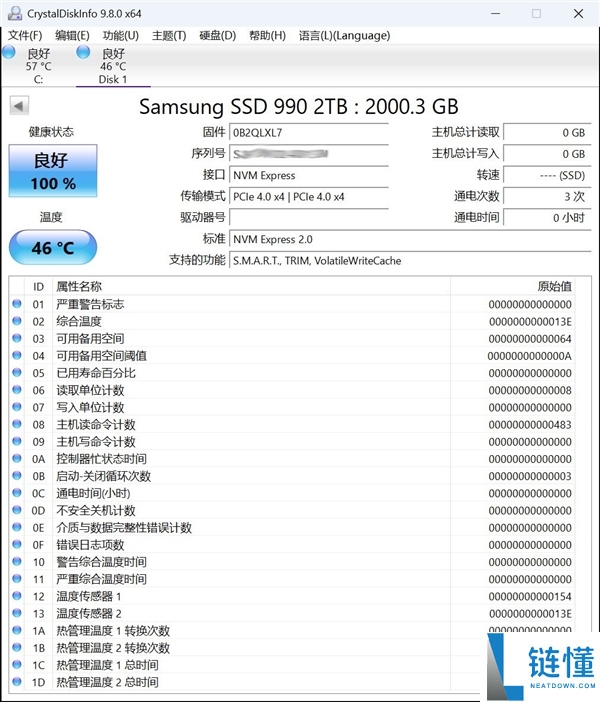
Task: Open the 编辑(E) menu
Action: (72, 35)
